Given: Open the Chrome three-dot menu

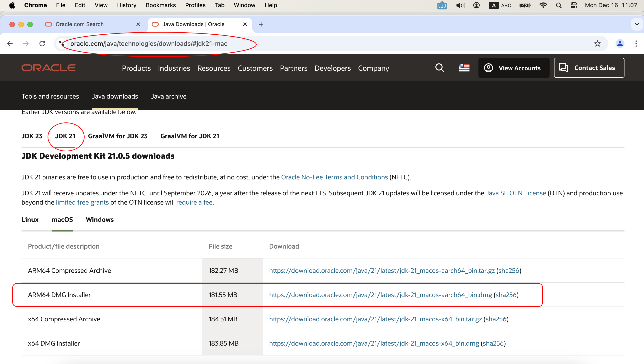Looking at the screenshot, I should [636, 44].
